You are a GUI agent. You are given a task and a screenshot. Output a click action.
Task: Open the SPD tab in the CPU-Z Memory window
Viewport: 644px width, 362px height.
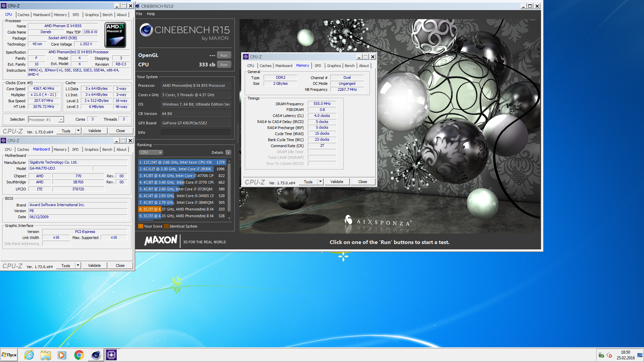tap(318, 66)
